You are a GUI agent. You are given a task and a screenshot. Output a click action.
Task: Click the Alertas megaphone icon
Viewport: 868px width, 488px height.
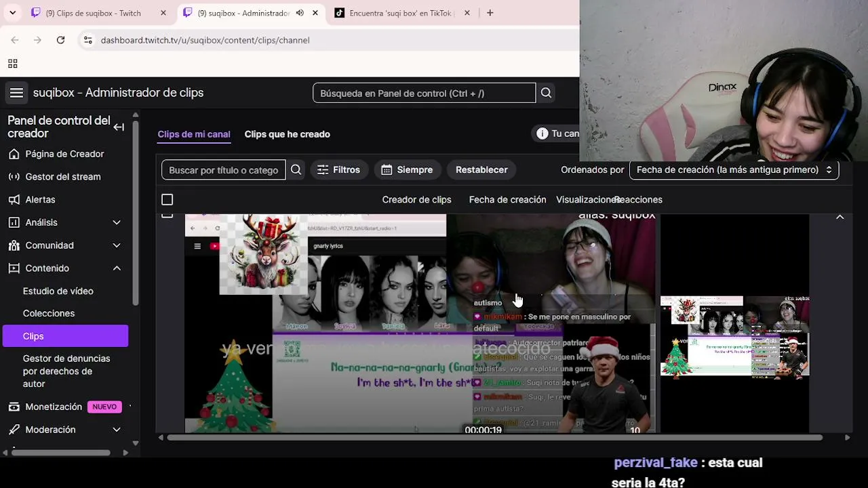[x=14, y=200]
